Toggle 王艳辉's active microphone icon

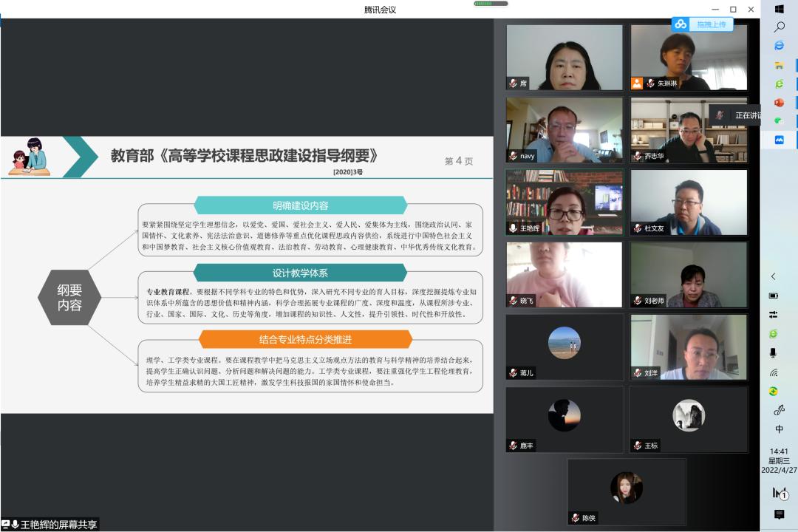pyautogui.click(x=513, y=228)
